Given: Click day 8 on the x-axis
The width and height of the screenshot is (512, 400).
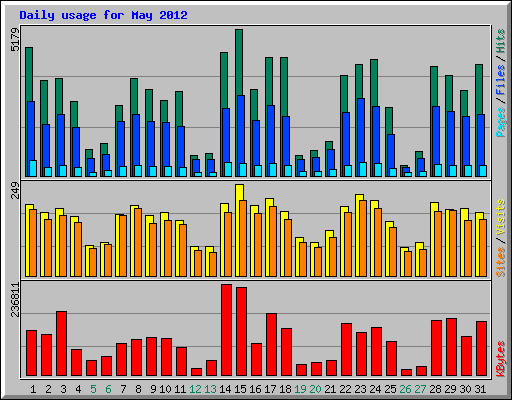Looking at the screenshot, I should pyautogui.click(x=138, y=389).
